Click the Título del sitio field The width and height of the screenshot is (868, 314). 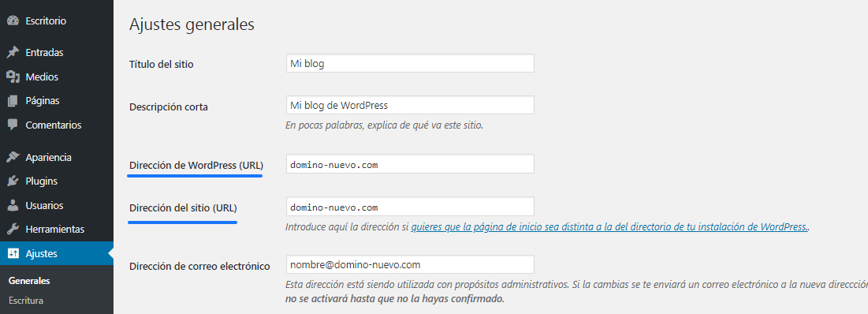click(x=410, y=63)
